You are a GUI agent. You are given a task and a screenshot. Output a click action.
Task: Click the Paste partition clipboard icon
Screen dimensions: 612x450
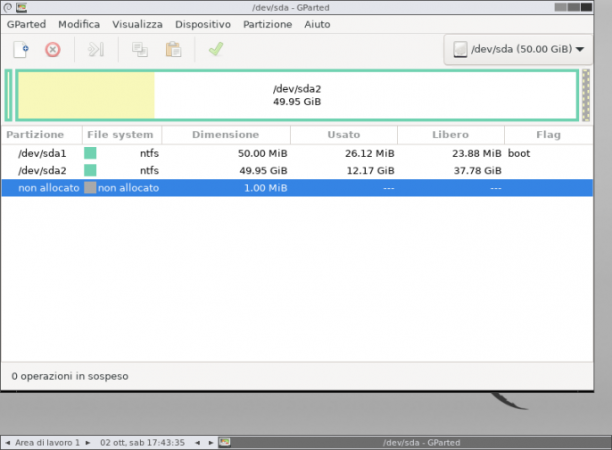[x=173, y=50]
